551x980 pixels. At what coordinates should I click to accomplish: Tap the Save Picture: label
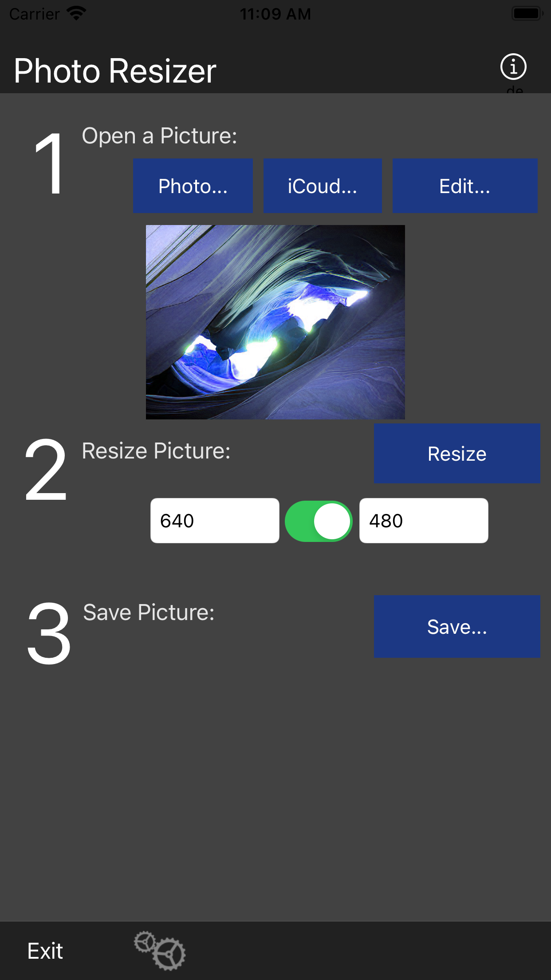click(x=149, y=612)
